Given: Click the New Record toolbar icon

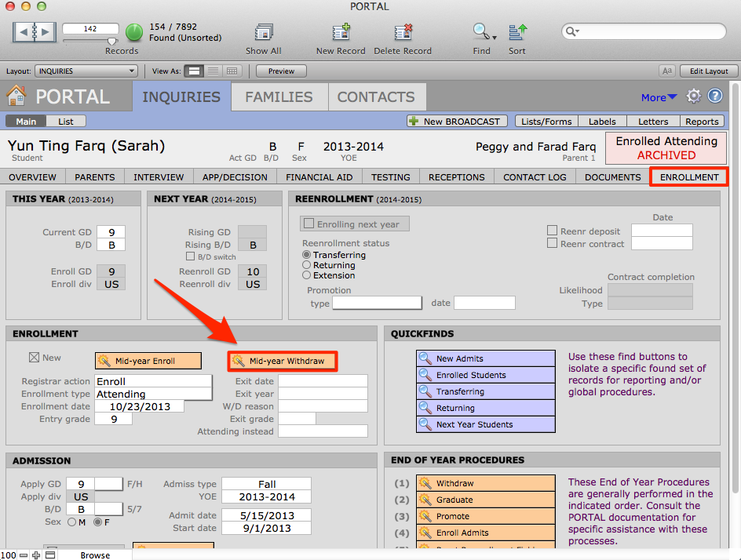Looking at the screenshot, I should click(x=341, y=33).
